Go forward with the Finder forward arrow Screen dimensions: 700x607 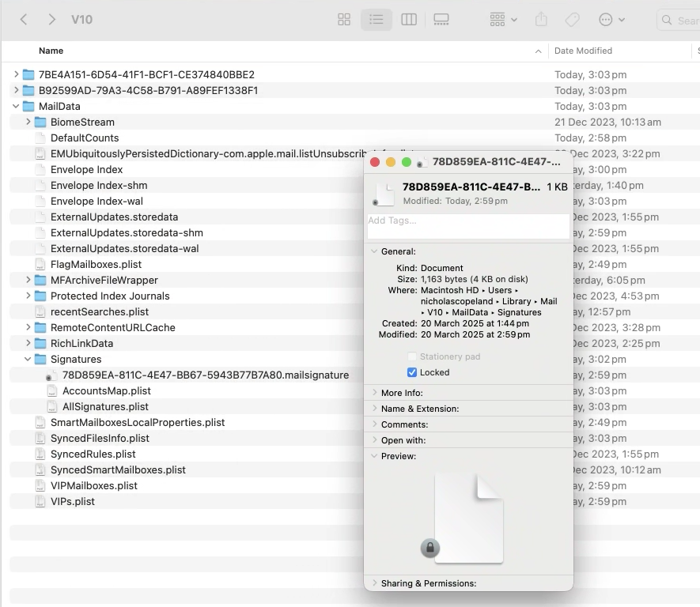[x=51, y=20]
